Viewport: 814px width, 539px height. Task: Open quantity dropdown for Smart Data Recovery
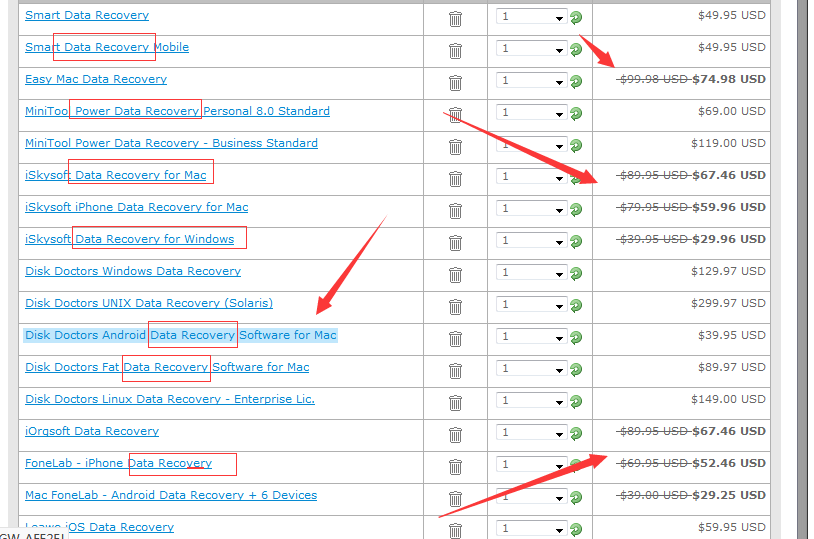click(531, 17)
